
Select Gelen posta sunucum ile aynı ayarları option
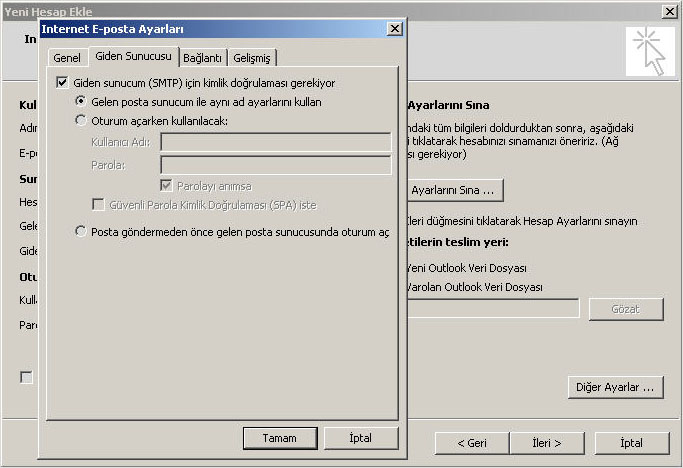(x=82, y=102)
